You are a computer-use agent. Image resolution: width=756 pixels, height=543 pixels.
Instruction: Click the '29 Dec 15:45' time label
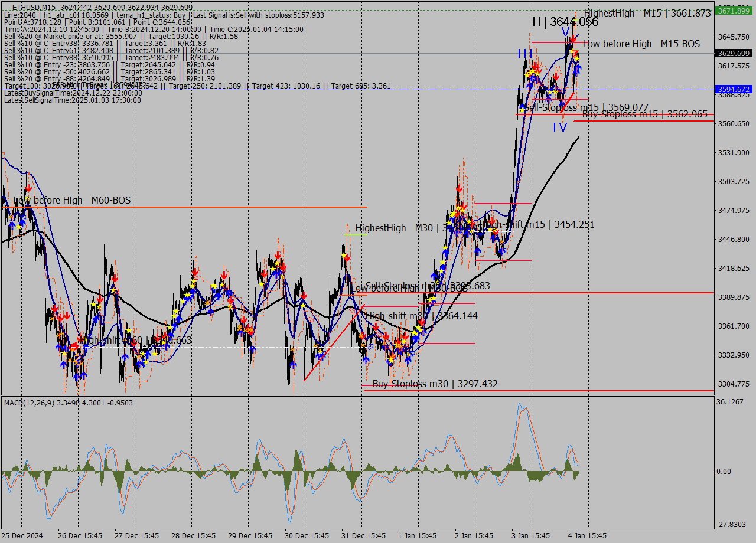[x=250, y=535]
